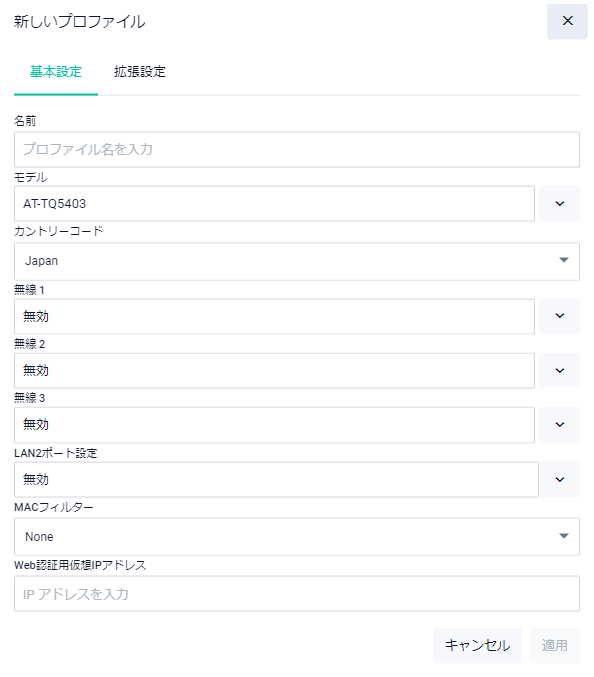Click the 無線 3 無効 field

point(274,425)
